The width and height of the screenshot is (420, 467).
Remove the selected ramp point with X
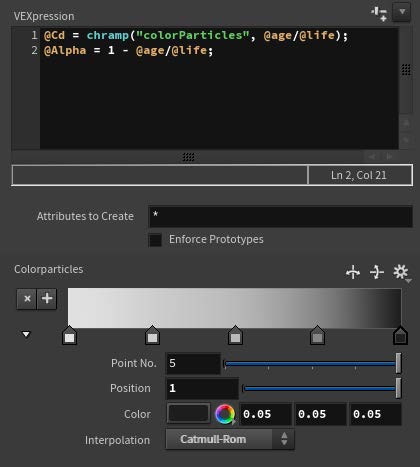(27, 299)
